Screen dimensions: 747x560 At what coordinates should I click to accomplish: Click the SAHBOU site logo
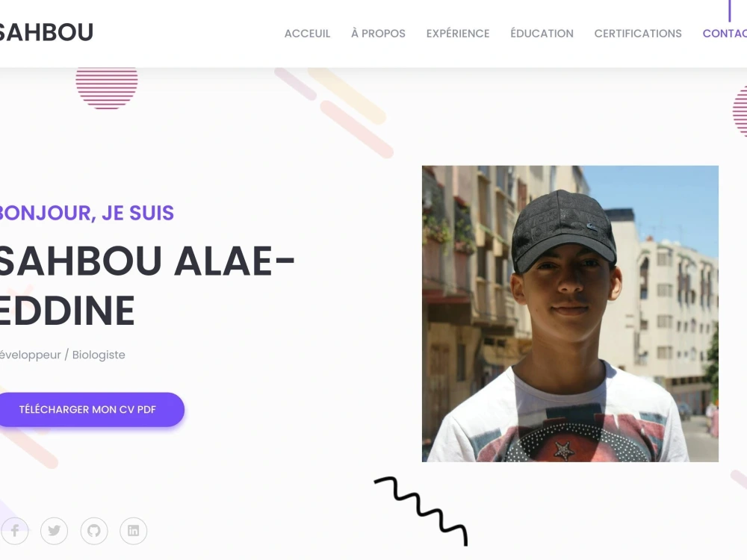click(x=46, y=32)
